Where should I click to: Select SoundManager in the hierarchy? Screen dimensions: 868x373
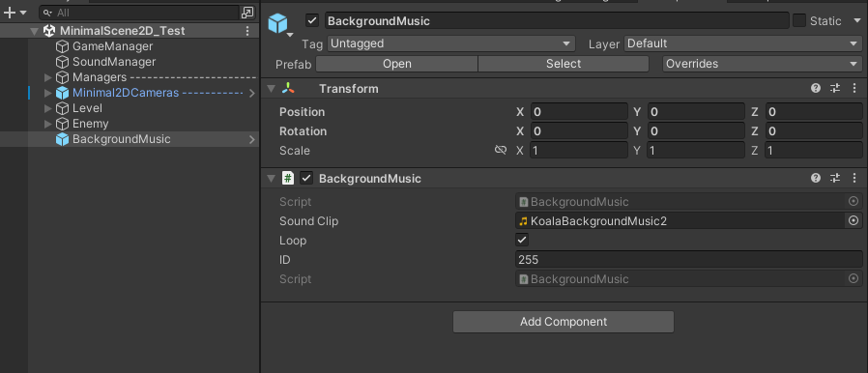tap(114, 62)
